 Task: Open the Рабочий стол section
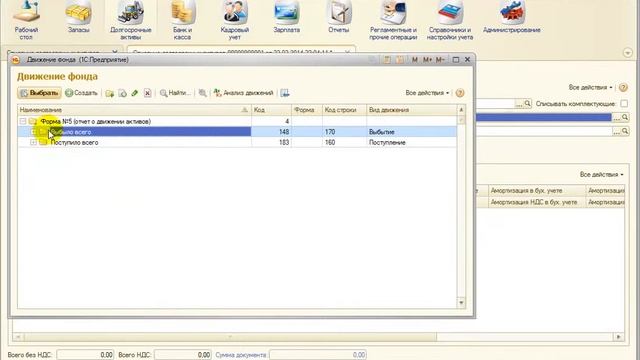[26, 20]
